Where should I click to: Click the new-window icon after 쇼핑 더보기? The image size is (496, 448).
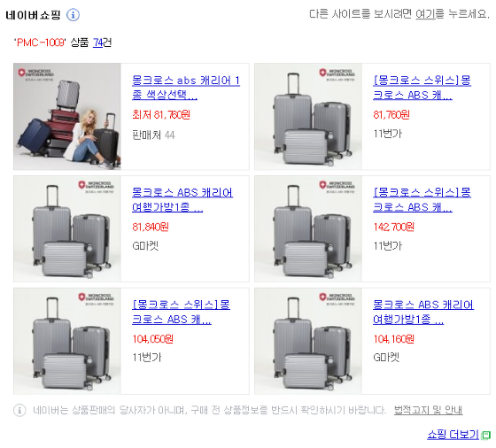485,435
